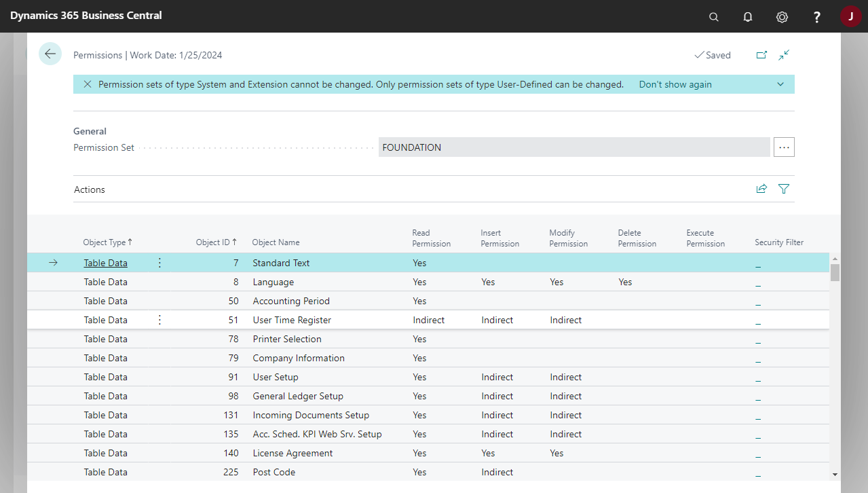Image resolution: width=868 pixels, height=493 pixels.
Task: Open the ellipsis menu on Standard Text row
Action: click(159, 262)
